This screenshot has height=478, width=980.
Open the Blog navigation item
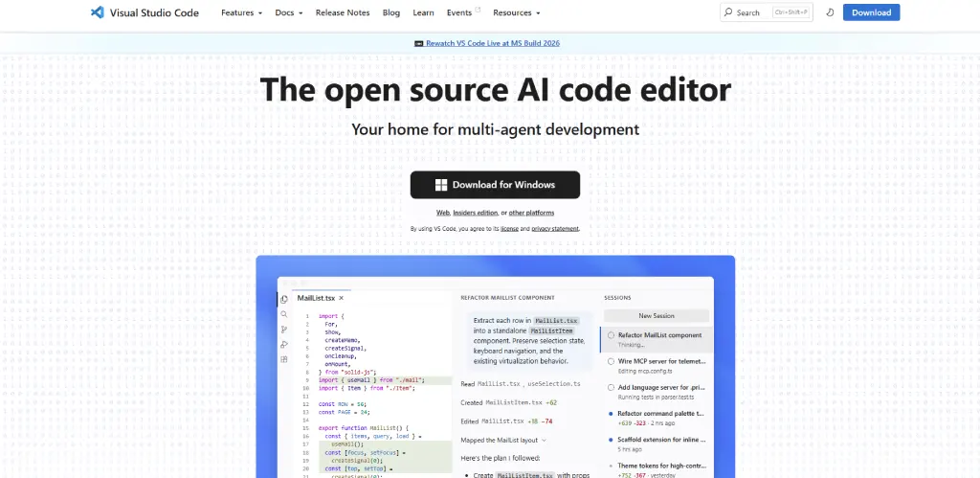391,12
